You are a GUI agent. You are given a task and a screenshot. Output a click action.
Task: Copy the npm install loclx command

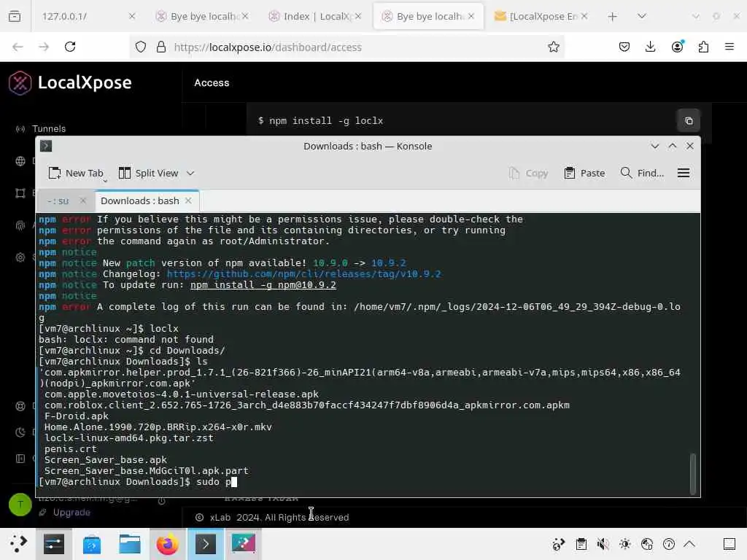[689, 120]
